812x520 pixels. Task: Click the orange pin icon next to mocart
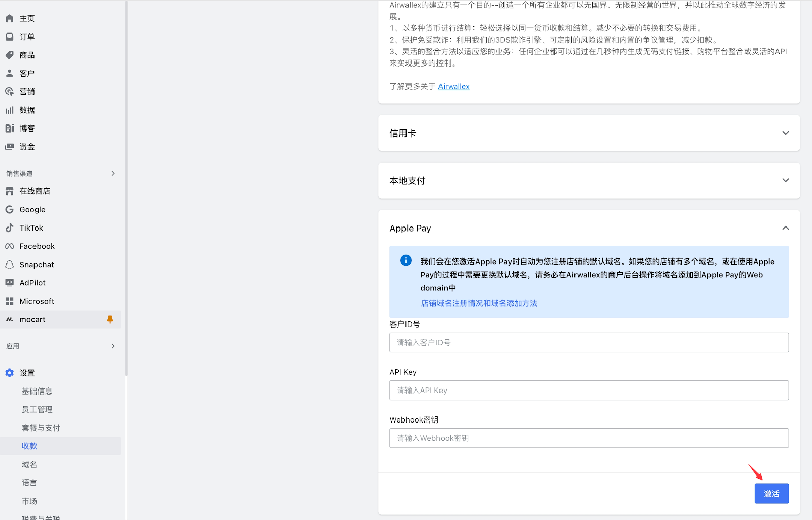pos(110,319)
